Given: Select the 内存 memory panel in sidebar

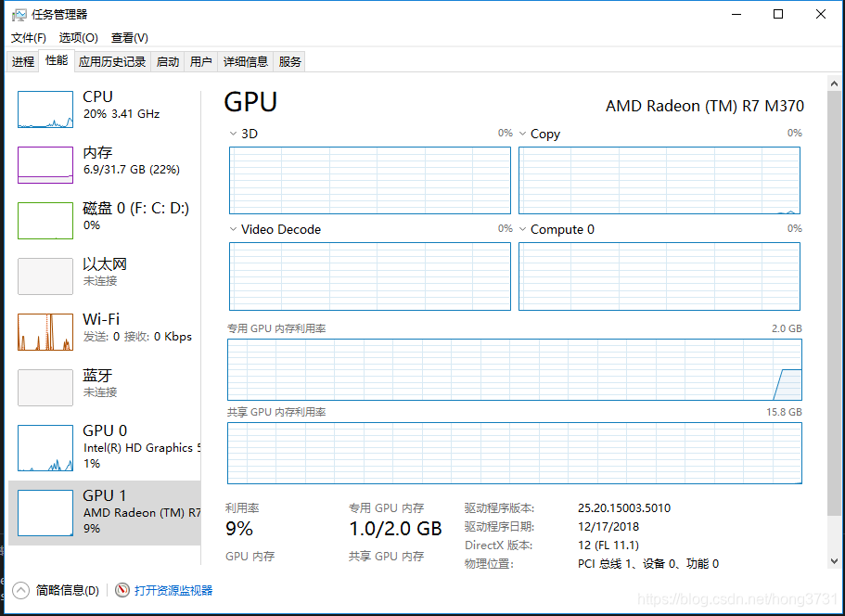Looking at the screenshot, I should click(x=102, y=160).
